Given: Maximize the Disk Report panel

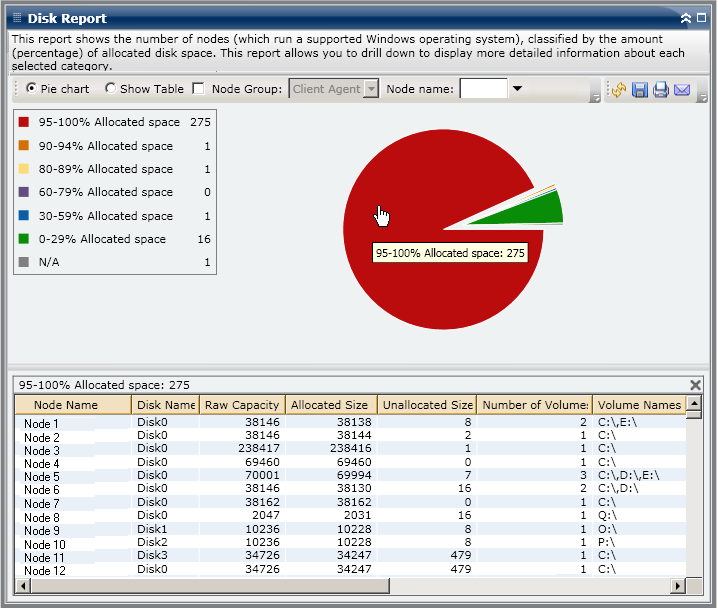Looking at the screenshot, I should coord(701,18).
